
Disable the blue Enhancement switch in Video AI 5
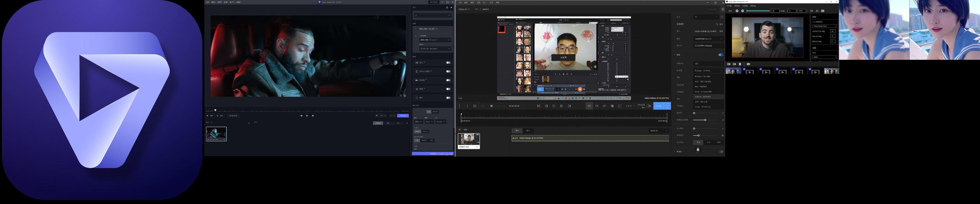coord(721,55)
